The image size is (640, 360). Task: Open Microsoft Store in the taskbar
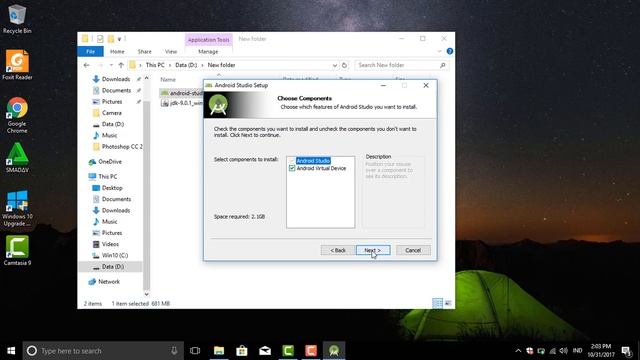[242, 351]
